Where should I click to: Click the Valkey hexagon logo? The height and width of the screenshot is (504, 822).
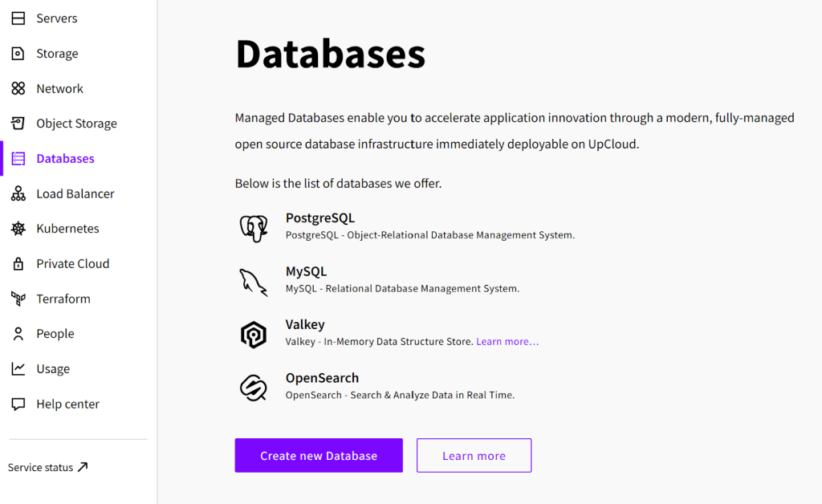click(254, 335)
